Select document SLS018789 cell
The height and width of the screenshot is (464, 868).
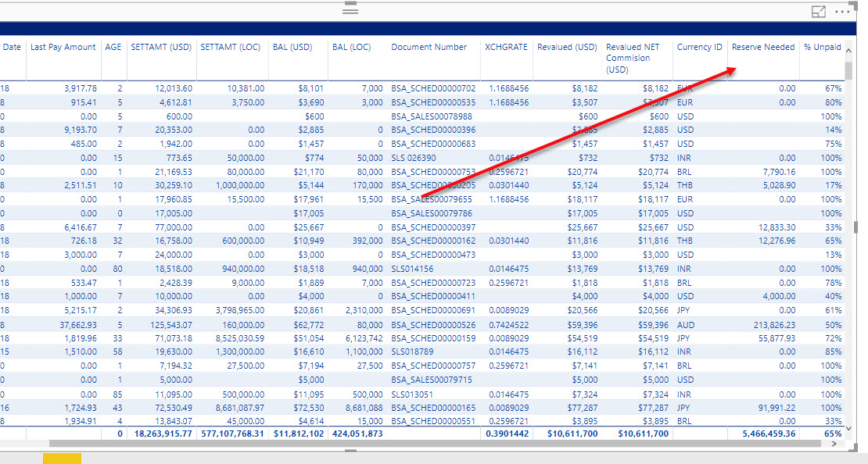[412, 352]
